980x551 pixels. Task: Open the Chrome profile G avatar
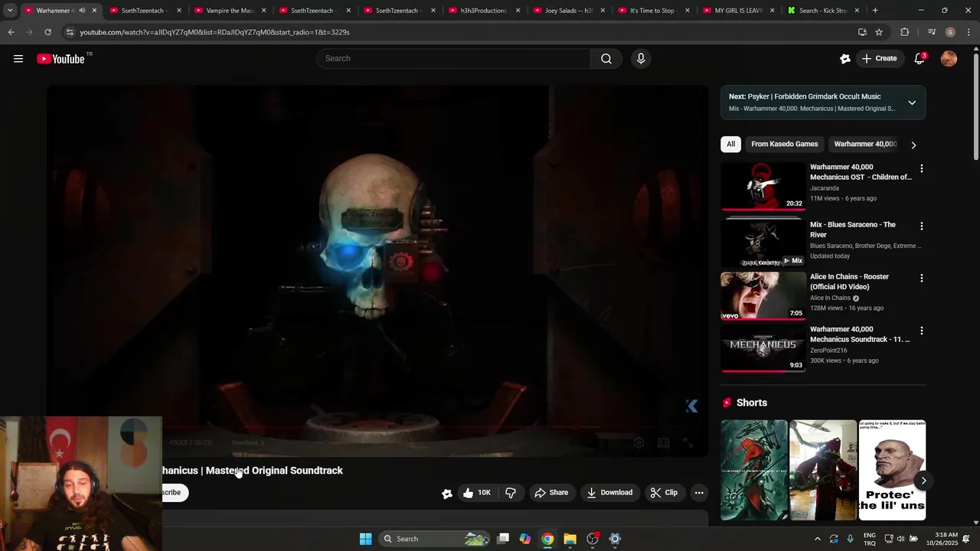(x=950, y=32)
